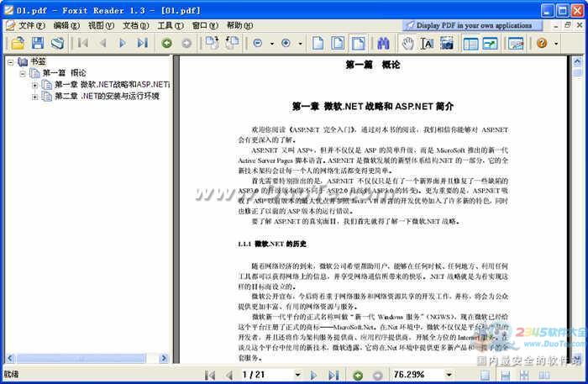Jump to last page in top toolbar

pyautogui.click(x=143, y=43)
